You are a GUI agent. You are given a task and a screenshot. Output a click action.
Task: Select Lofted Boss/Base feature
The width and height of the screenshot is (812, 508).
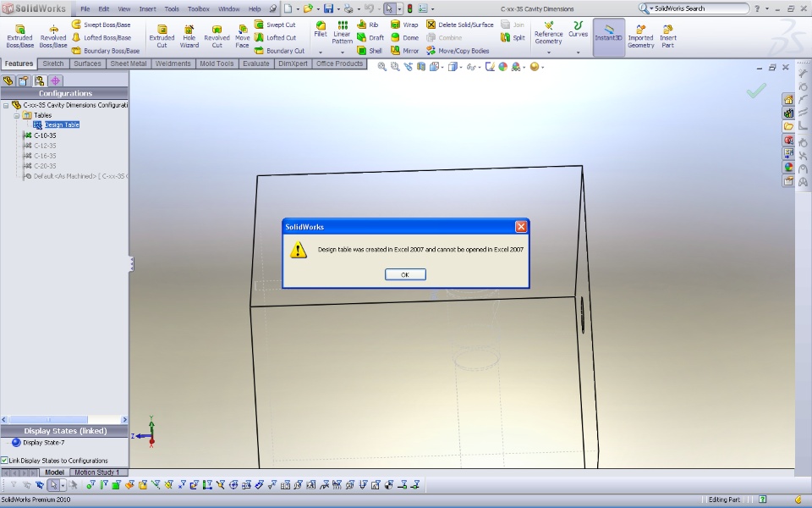tap(101, 37)
